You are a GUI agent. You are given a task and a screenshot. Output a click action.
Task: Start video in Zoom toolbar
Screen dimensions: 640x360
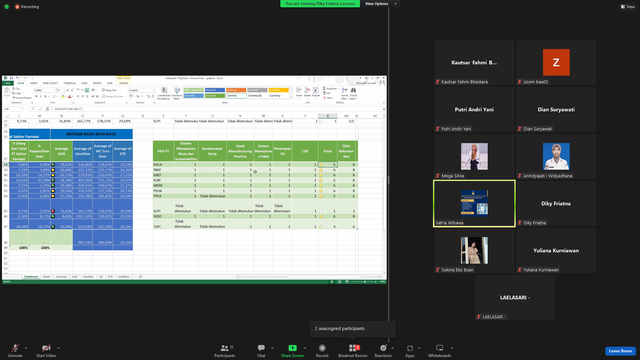[46, 350]
